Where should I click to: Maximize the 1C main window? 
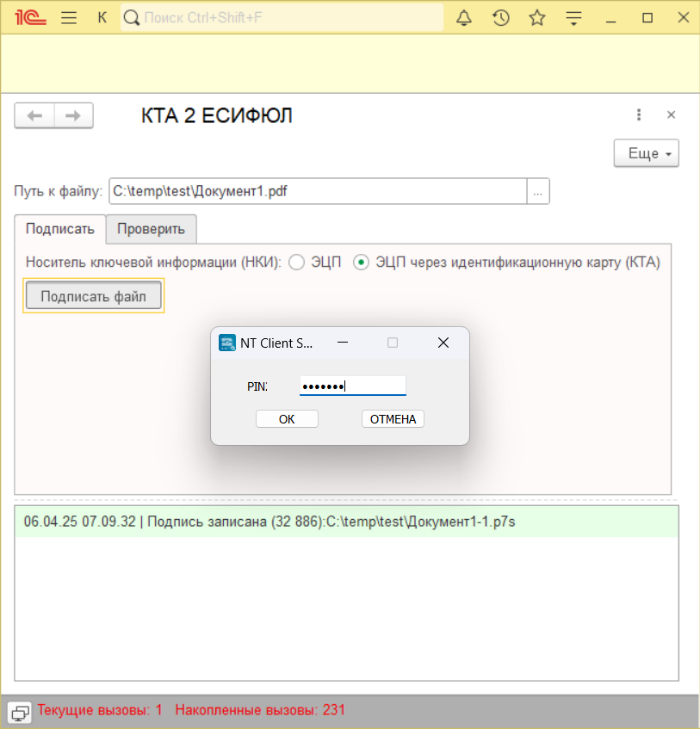647,18
